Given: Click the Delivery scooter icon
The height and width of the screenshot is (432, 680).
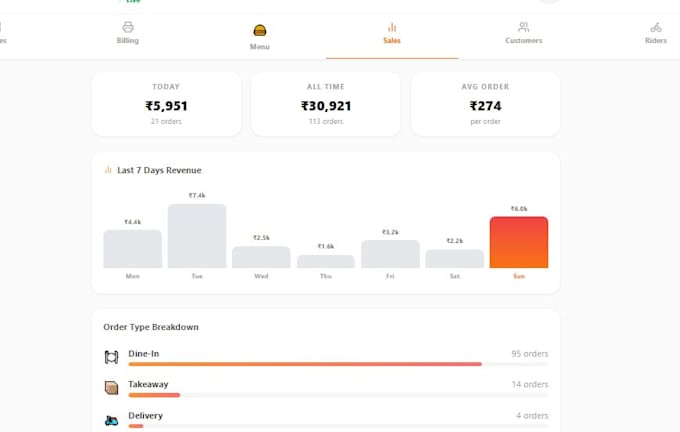Looking at the screenshot, I should pyautogui.click(x=111, y=420).
